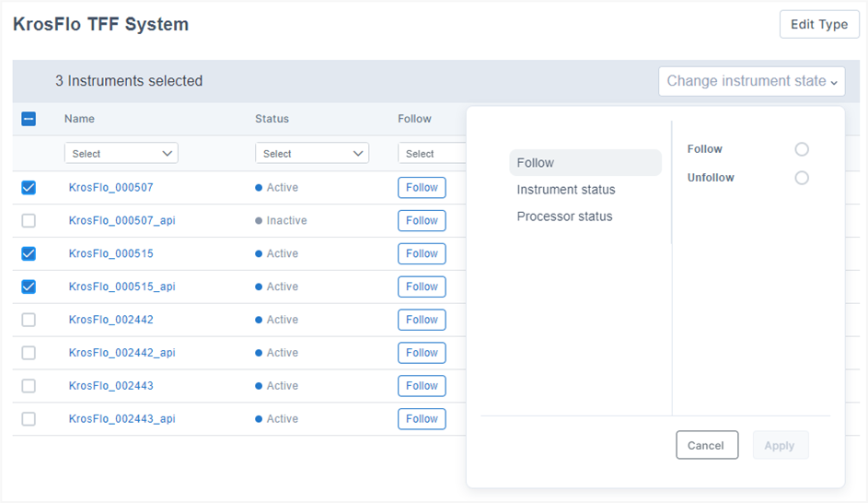
Task: Follow the KrosFlo_000515_api instrument
Action: (x=422, y=287)
